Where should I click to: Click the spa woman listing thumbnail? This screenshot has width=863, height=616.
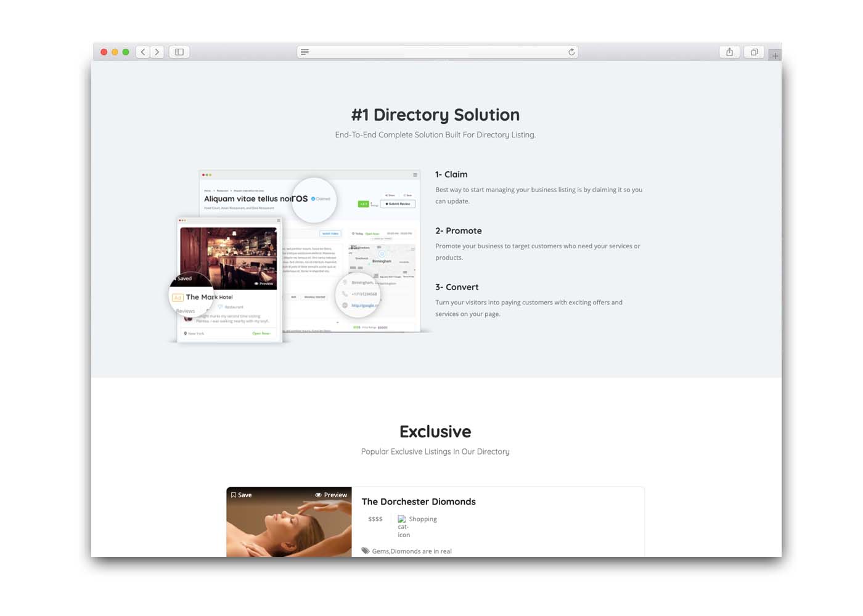tap(289, 522)
